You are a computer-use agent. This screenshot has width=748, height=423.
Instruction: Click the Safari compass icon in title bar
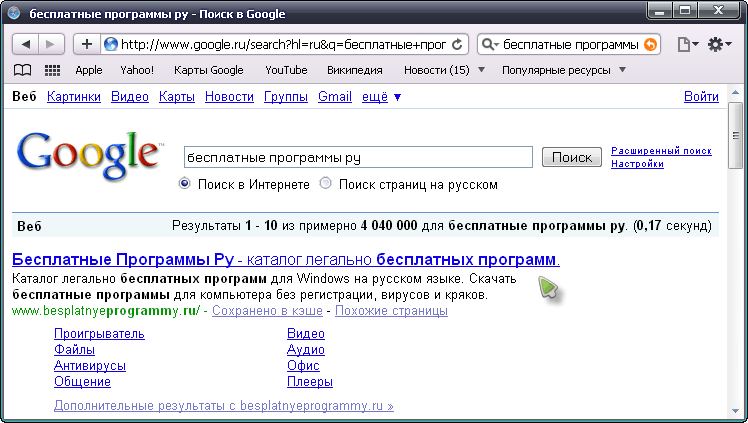pyautogui.click(x=14, y=13)
